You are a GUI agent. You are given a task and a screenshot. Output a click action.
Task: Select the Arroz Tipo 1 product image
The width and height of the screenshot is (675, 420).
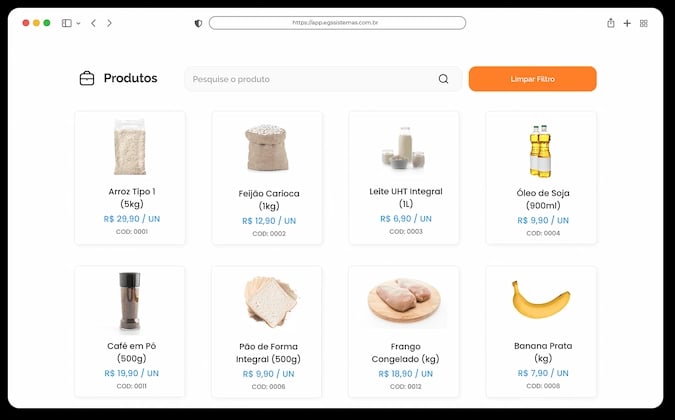click(x=130, y=147)
